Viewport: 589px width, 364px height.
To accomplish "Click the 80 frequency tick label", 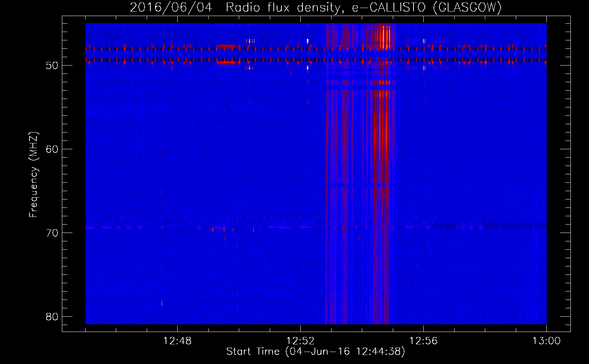I will coord(52,317).
